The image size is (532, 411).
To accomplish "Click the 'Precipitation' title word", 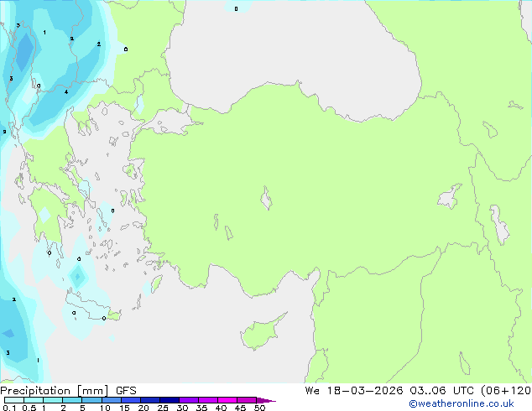I will point(35,391).
